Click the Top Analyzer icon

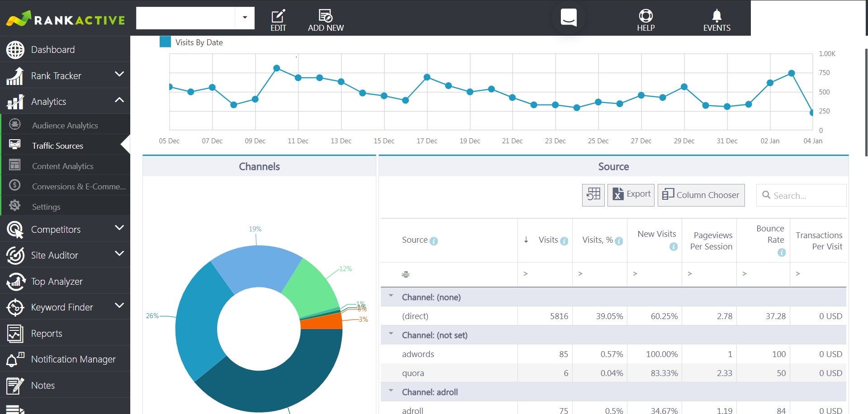click(x=15, y=282)
